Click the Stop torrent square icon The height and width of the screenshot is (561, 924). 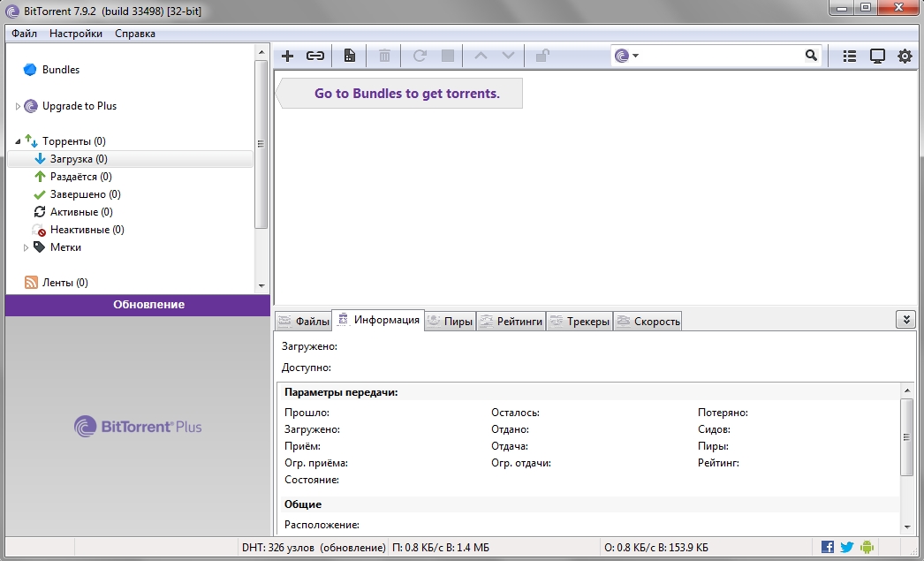448,56
